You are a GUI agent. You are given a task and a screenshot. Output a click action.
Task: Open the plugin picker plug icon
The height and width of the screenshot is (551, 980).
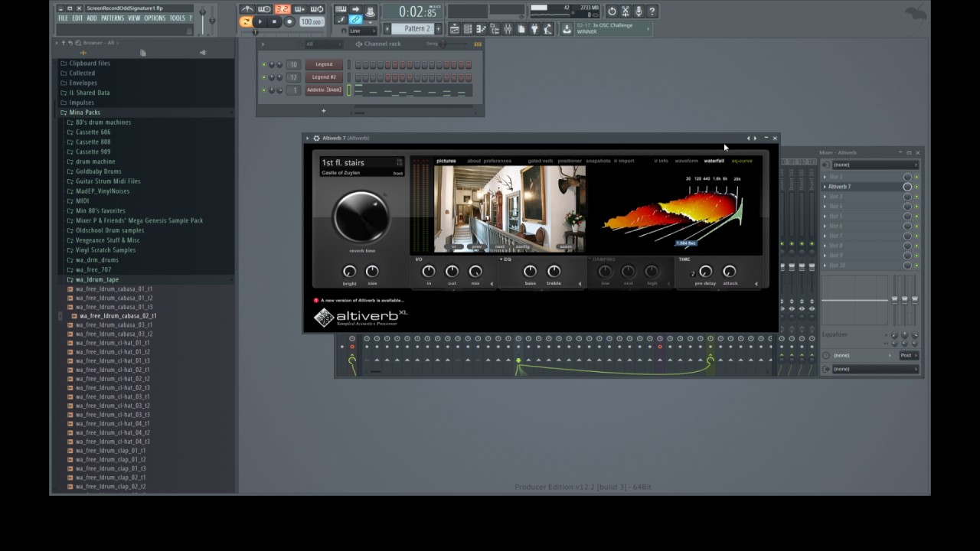[x=534, y=29]
